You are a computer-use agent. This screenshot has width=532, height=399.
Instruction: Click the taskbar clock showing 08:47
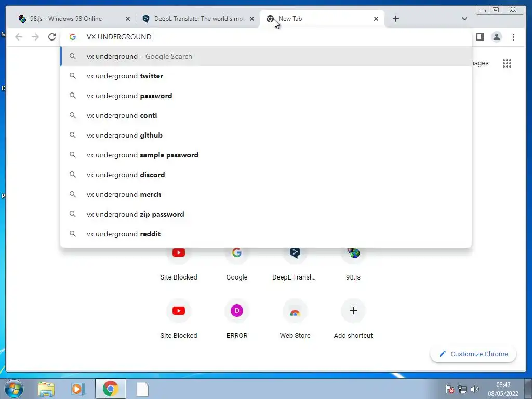pyautogui.click(x=503, y=389)
